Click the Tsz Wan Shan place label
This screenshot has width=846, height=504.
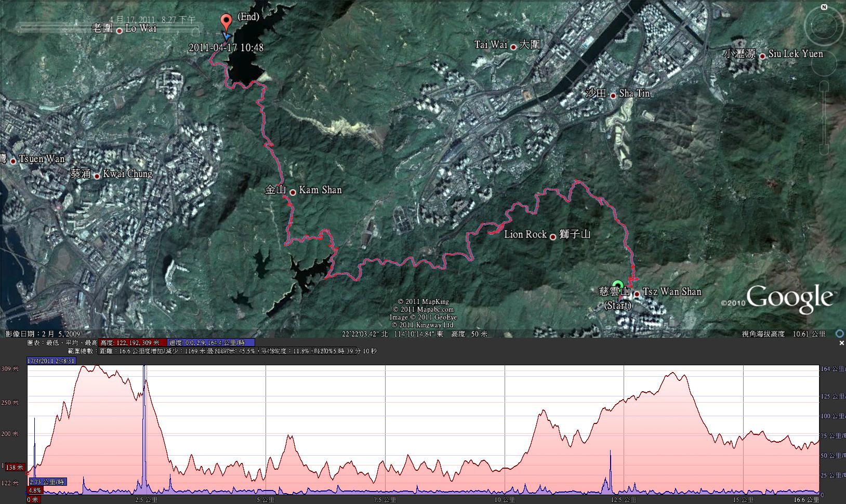point(672,291)
